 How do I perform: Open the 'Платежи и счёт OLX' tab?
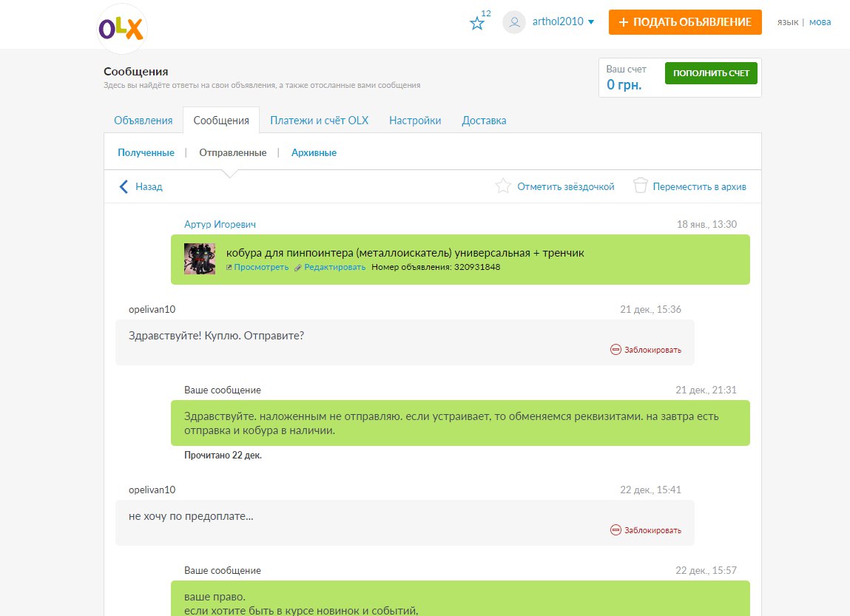click(320, 121)
